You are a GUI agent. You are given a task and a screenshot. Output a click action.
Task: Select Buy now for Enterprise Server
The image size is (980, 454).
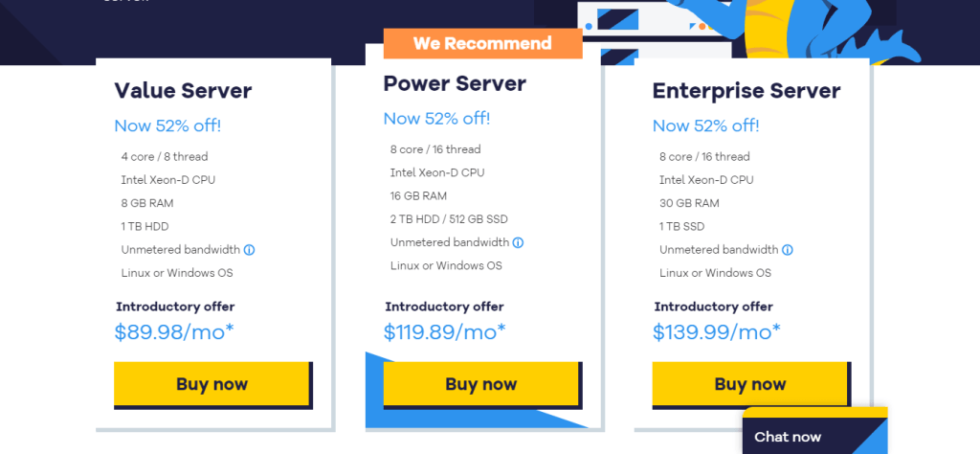[750, 384]
